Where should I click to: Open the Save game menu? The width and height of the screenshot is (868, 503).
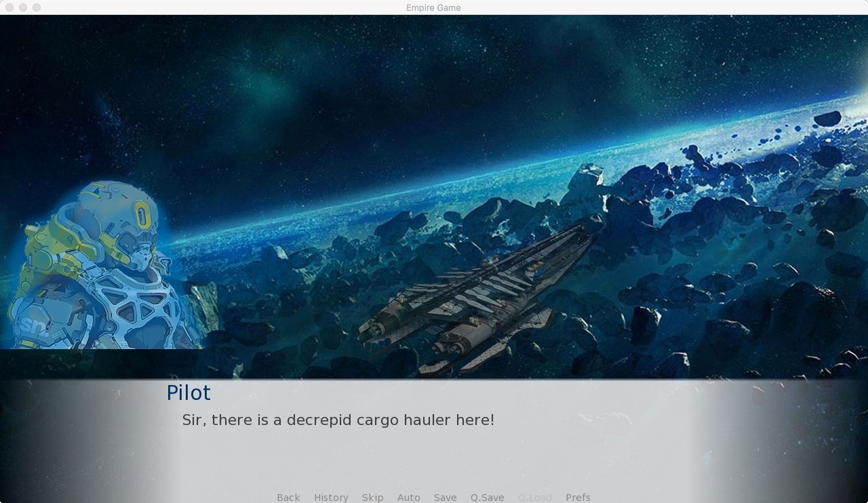tap(446, 498)
